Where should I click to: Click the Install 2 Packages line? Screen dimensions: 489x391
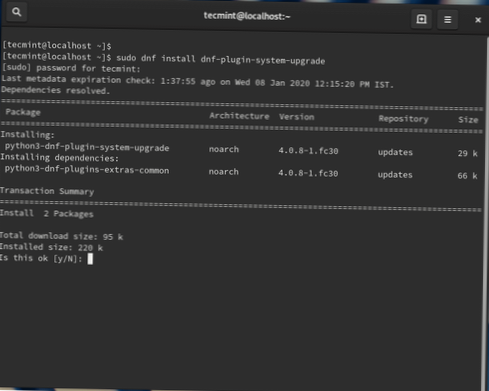point(47,213)
